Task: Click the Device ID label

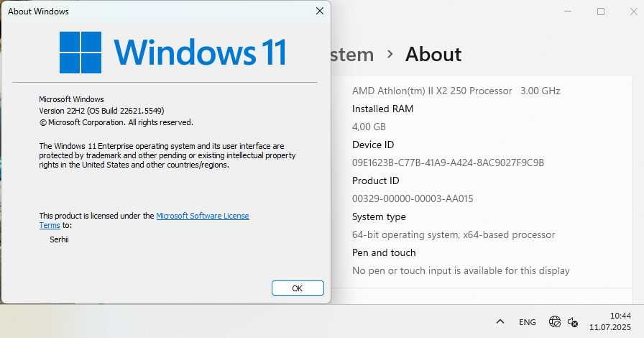Action: click(x=373, y=145)
